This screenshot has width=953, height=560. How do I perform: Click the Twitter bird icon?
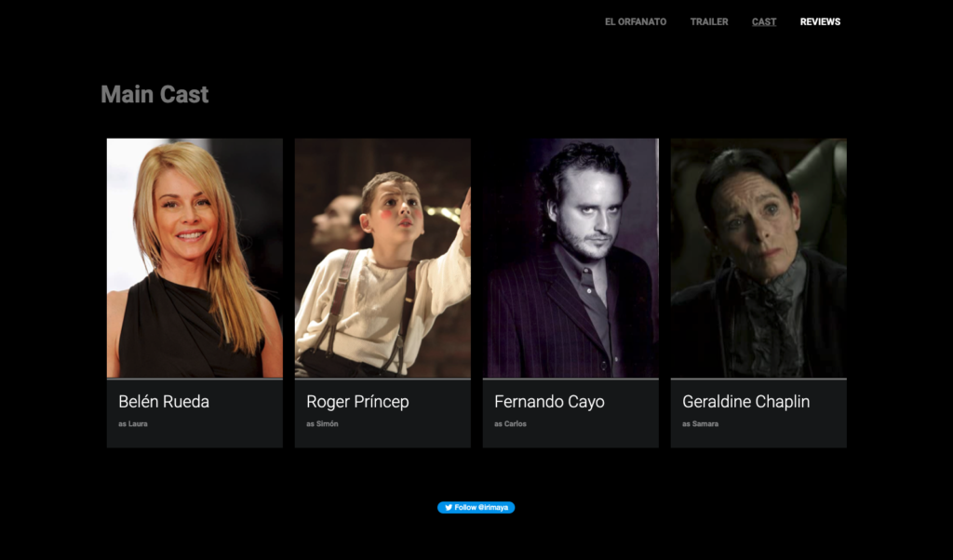pyautogui.click(x=448, y=508)
